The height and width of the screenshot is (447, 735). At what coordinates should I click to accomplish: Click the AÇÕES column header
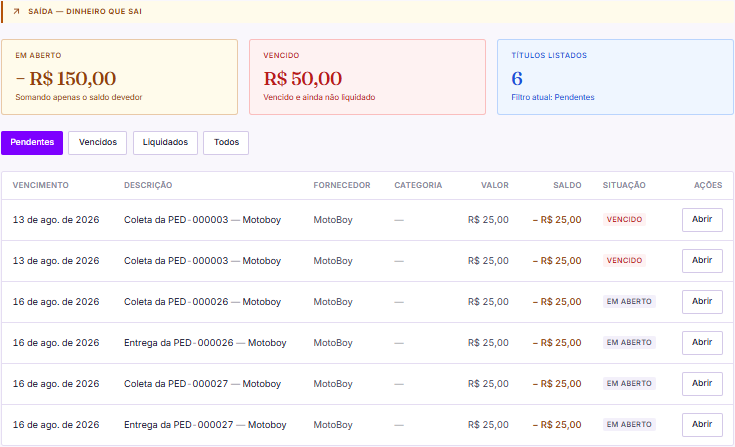(x=708, y=185)
